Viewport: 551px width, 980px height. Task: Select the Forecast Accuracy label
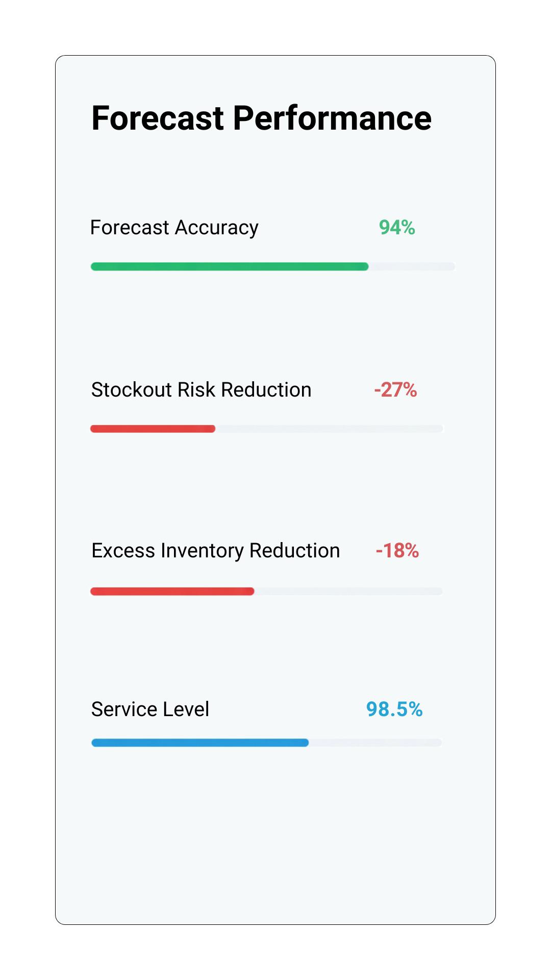(174, 228)
